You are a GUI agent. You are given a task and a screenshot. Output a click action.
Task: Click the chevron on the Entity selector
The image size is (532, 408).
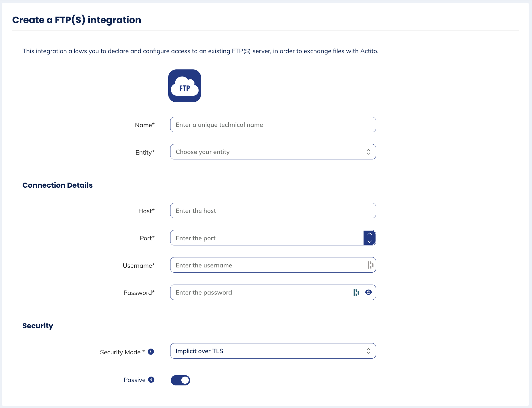[369, 152]
